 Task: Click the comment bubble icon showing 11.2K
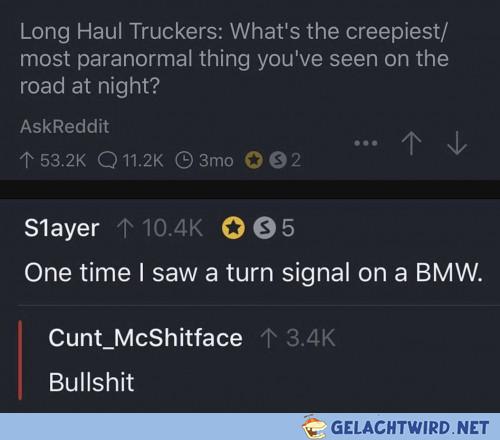tap(107, 161)
